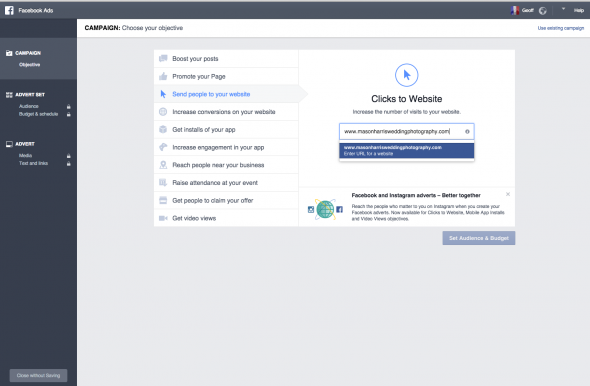Click the Boost your posts icon
The width and height of the screenshot is (590, 386).
click(163, 58)
